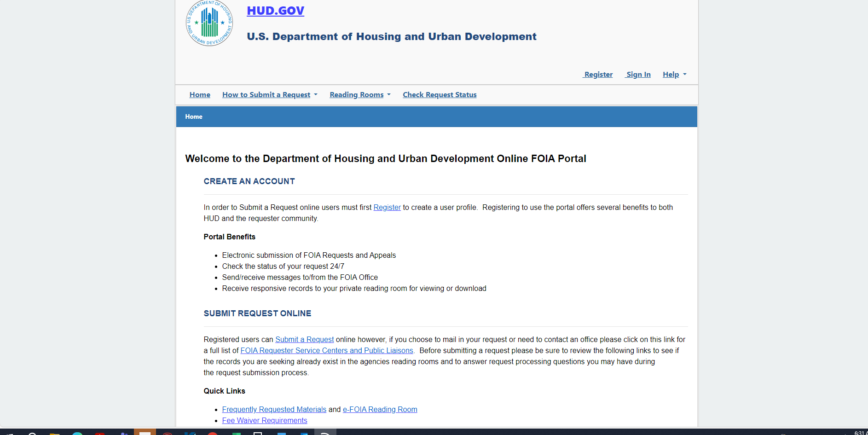Follow the Register link in account paragraph
868x435 pixels.
coord(387,208)
